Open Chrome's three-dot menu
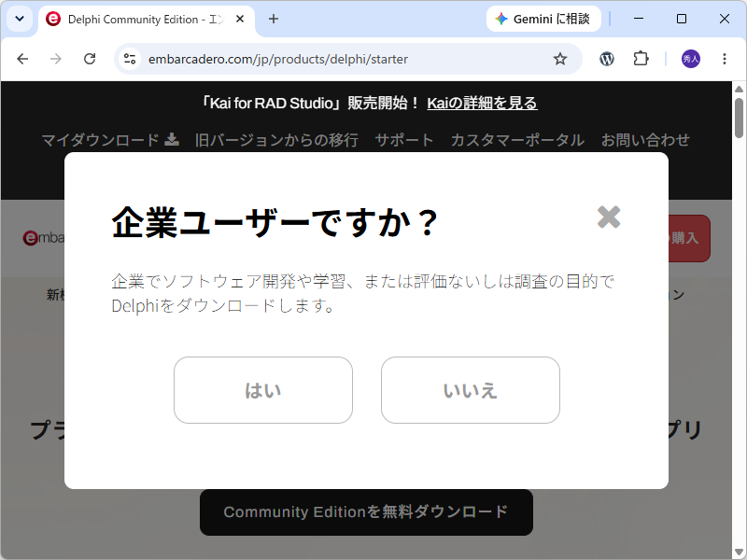Image resolution: width=747 pixels, height=560 pixels. 725,59
